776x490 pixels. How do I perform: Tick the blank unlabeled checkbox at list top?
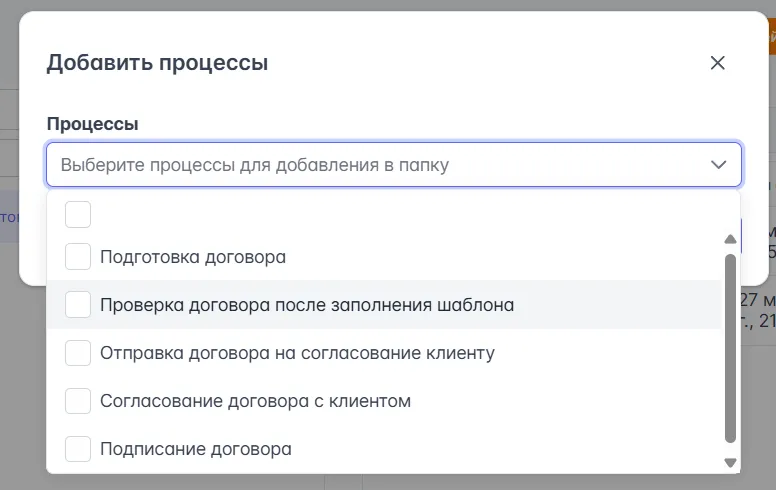coord(78,214)
